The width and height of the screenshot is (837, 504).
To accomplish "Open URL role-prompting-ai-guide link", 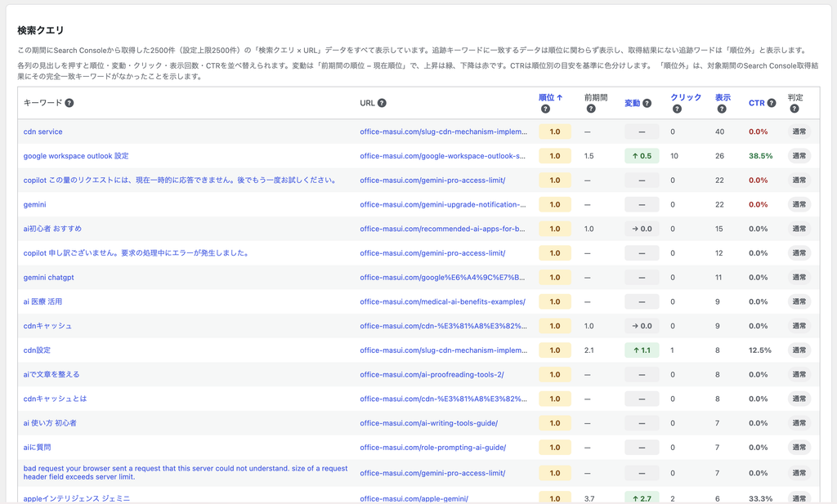I will 433,447.
